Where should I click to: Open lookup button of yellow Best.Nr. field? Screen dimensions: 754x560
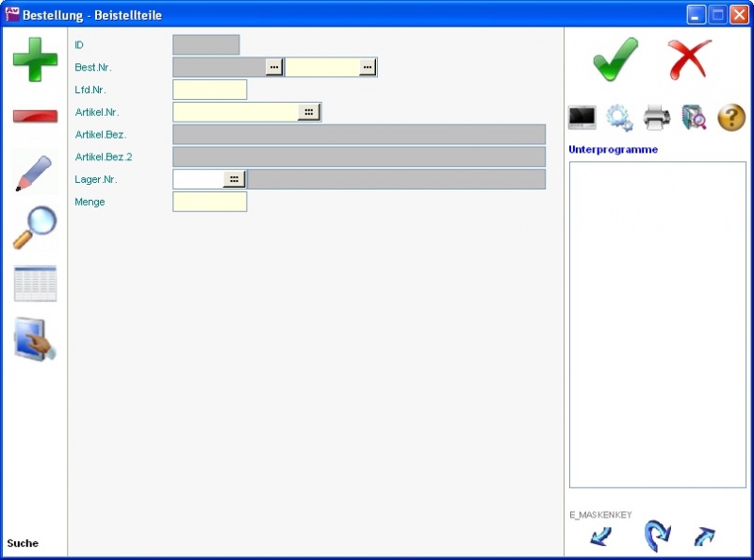click(x=368, y=67)
